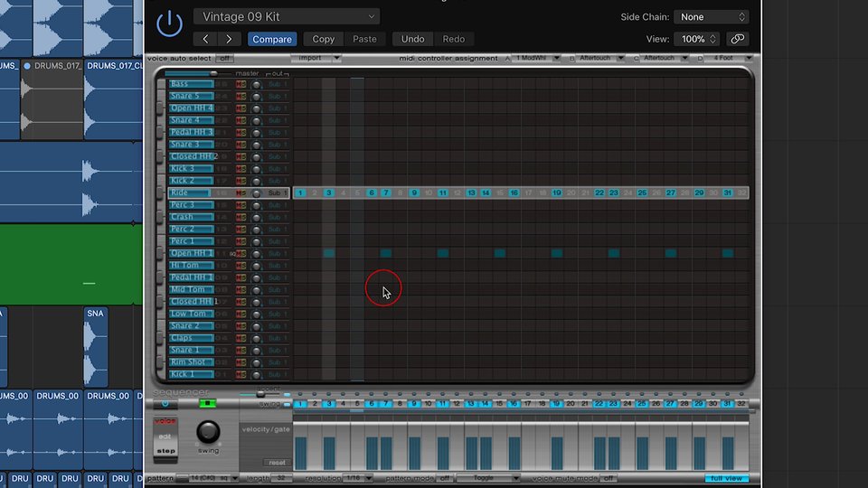The width and height of the screenshot is (868, 488).
Task: Toggle step 4 in sequencer step row
Action: (x=344, y=404)
